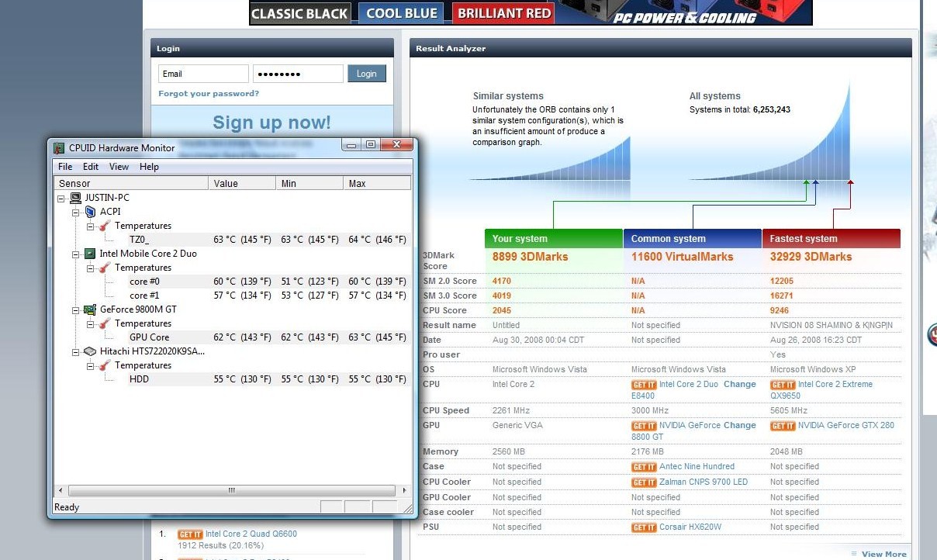The height and width of the screenshot is (560, 937).
Task: Click thermometer icon under Hitachi drive
Action: 105,365
